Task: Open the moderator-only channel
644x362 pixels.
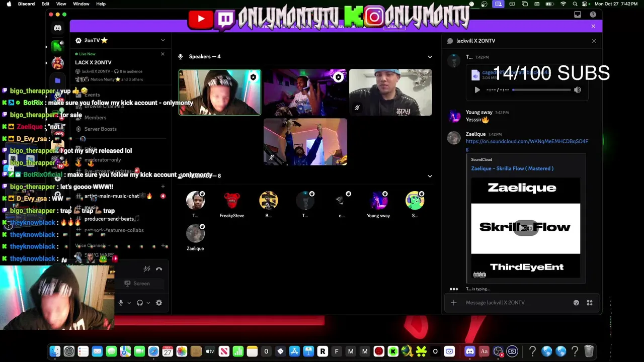Action: tap(103, 160)
